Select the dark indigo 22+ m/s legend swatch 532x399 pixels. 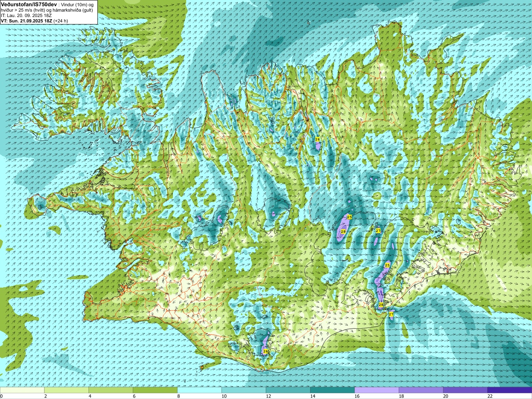510,390
